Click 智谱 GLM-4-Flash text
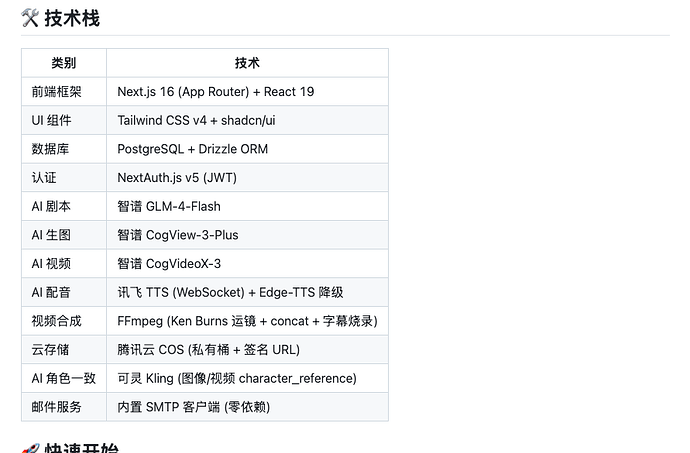 click(169, 206)
